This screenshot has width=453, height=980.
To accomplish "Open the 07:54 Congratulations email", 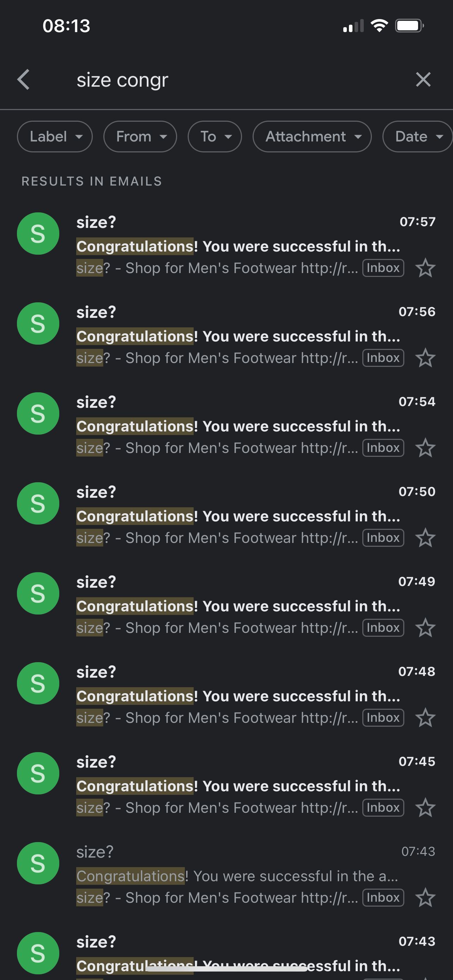I will (x=238, y=426).
